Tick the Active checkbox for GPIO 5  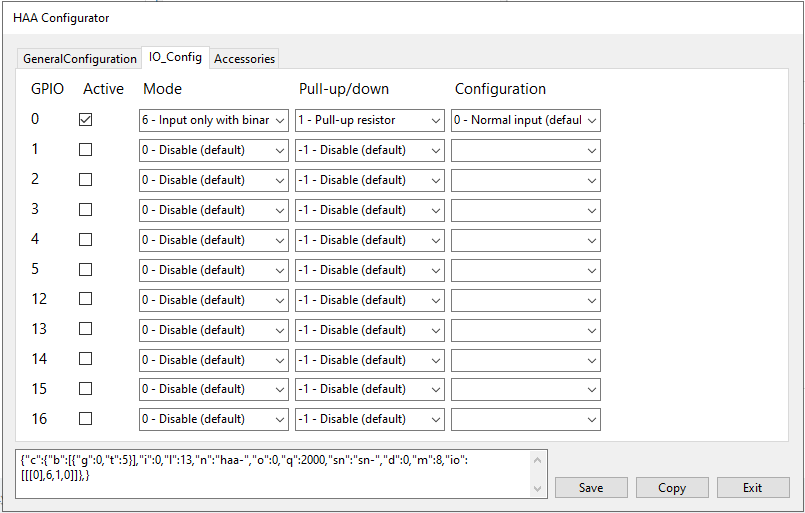[x=85, y=270]
